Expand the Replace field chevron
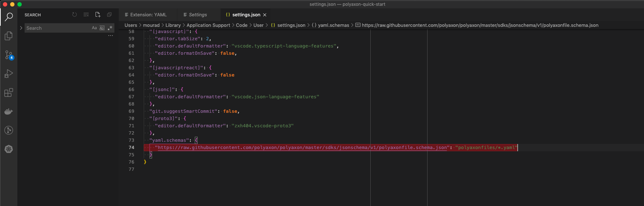The width and height of the screenshot is (644, 206). (x=21, y=28)
